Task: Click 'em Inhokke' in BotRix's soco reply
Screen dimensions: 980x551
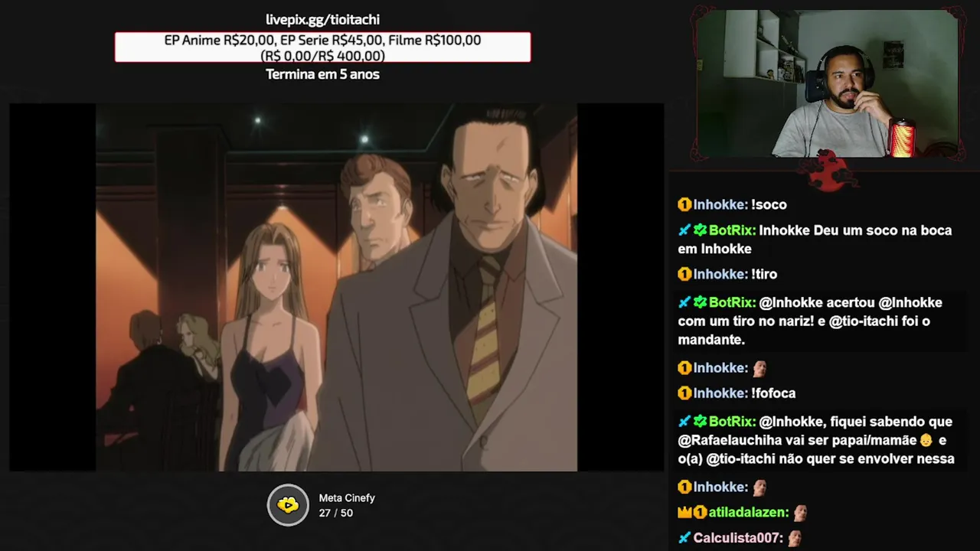Action: point(714,249)
